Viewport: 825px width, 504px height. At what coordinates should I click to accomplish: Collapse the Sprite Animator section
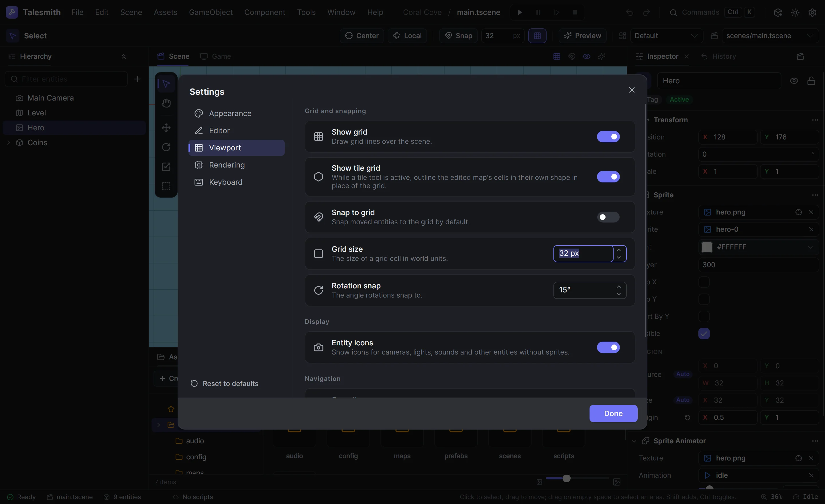click(634, 441)
